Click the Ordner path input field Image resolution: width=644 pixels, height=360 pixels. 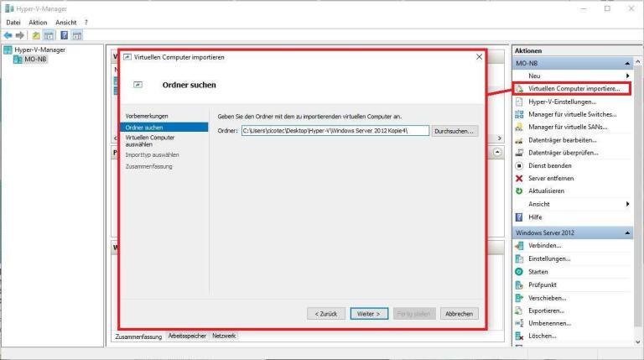tap(335, 131)
